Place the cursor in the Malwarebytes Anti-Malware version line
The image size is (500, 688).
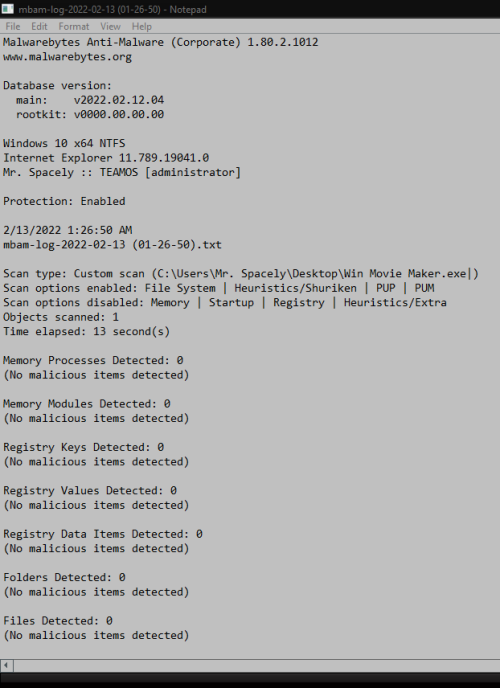click(161, 42)
